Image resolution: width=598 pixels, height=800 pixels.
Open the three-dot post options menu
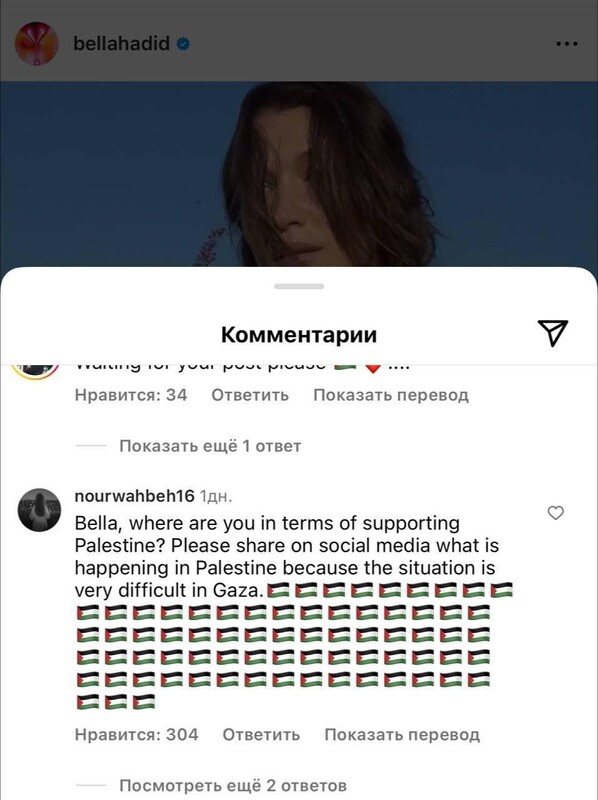tap(566, 44)
